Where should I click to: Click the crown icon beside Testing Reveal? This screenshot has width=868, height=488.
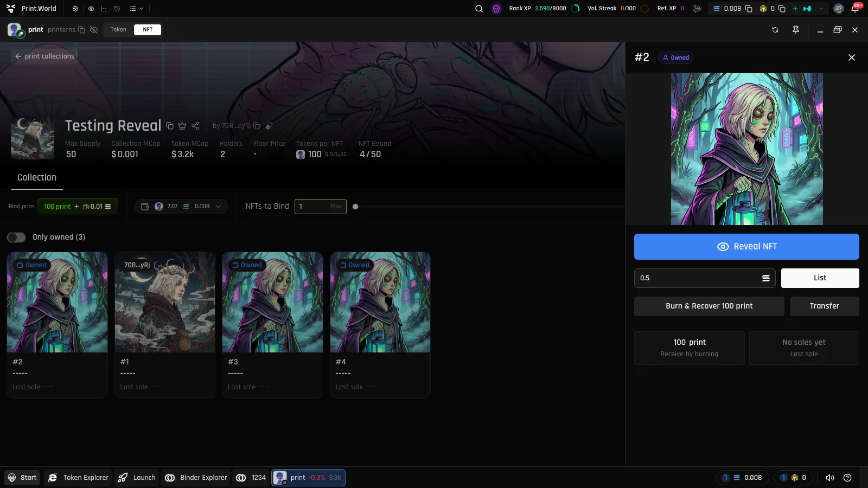click(x=182, y=126)
